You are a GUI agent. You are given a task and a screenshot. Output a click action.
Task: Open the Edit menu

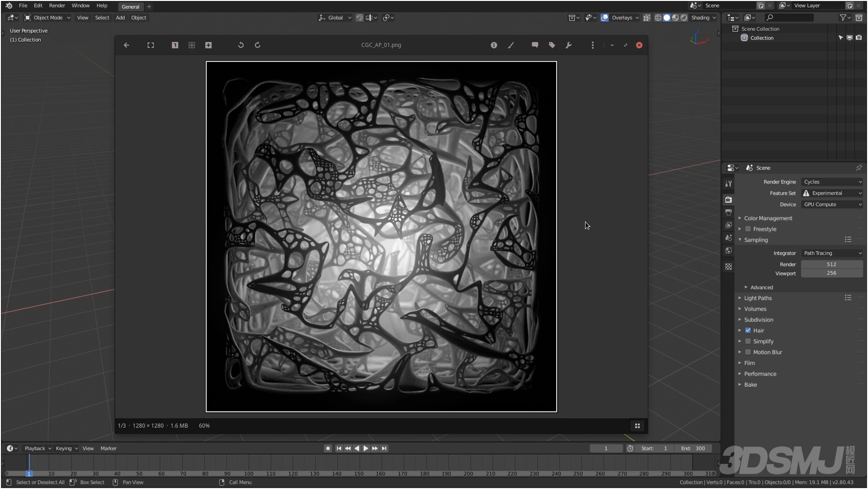click(38, 6)
